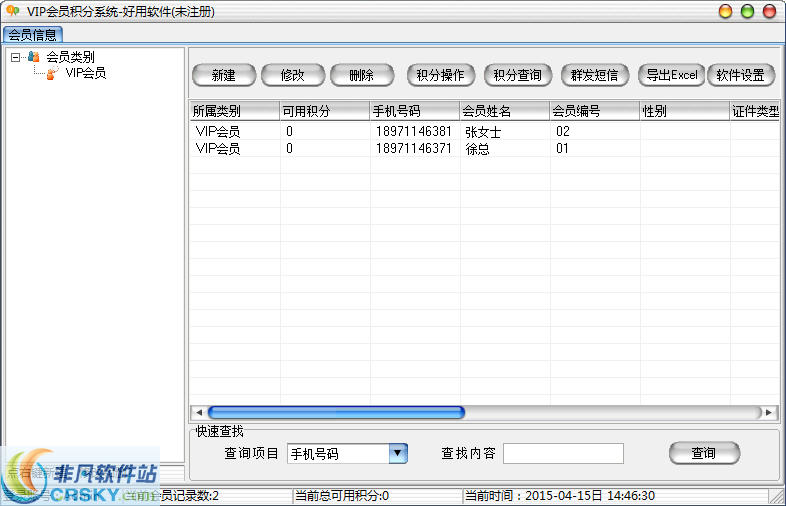
Task: Open the 查询项目 dropdown arrow
Action: pos(398,453)
